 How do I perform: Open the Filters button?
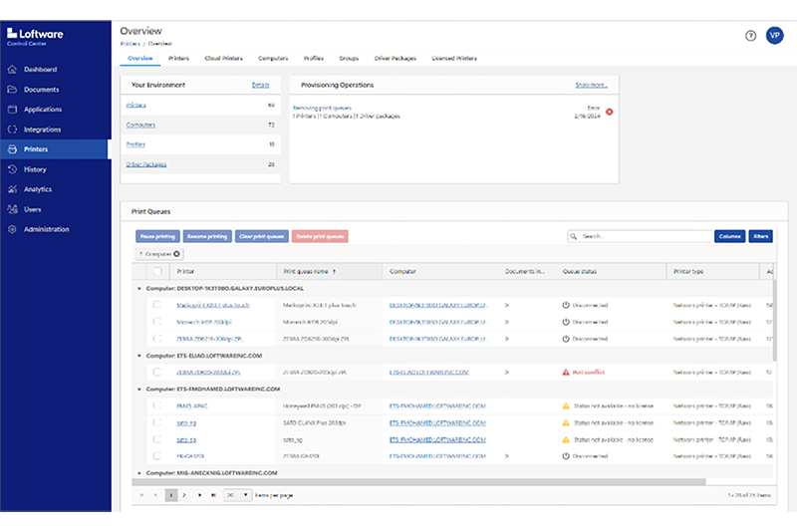(x=760, y=236)
